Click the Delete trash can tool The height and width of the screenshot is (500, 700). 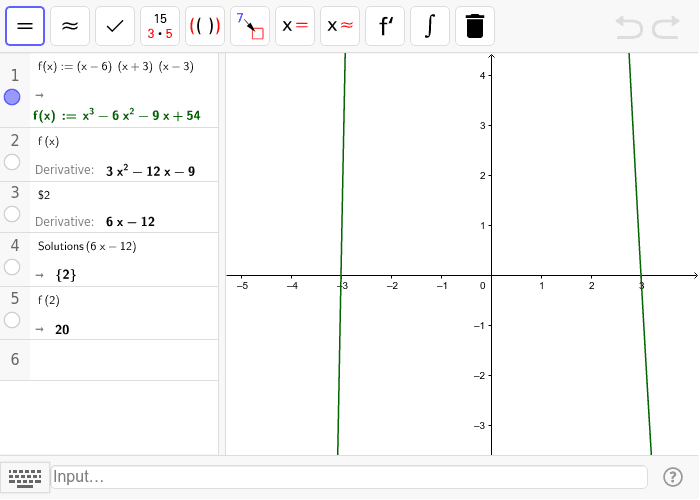pyautogui.click(x=475, y=26)
